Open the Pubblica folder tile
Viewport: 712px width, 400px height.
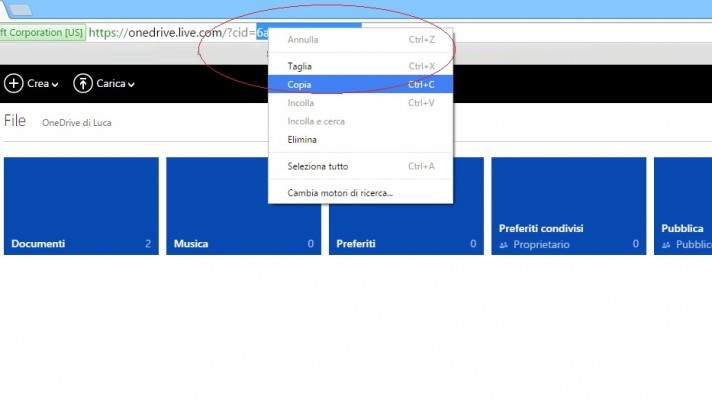[x=683, y=206]
